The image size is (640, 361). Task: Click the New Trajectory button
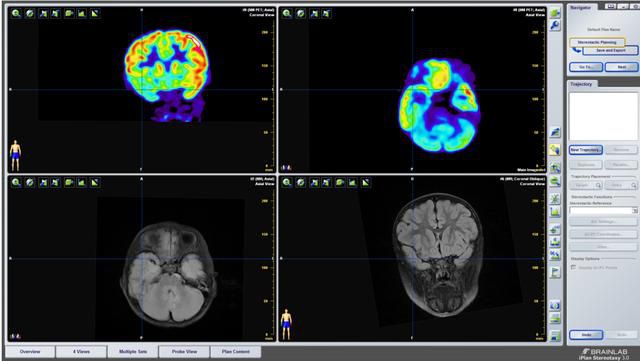586,150
